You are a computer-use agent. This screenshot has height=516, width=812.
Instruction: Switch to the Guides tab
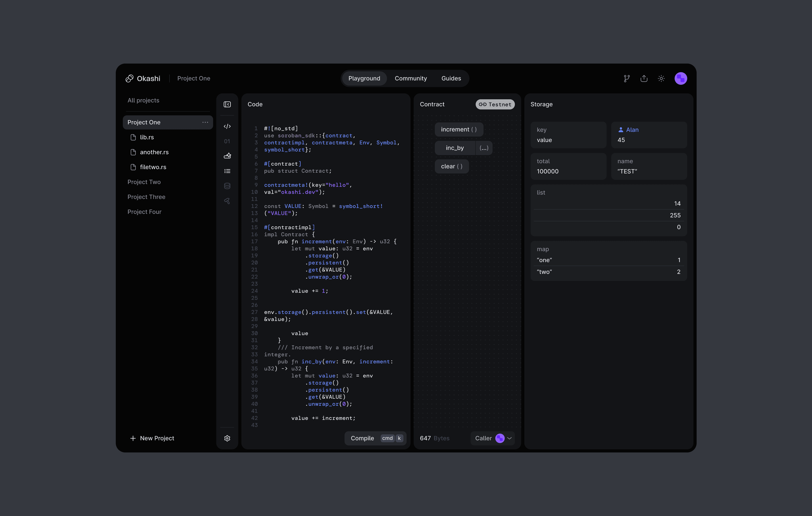click(x=451, y=79)
